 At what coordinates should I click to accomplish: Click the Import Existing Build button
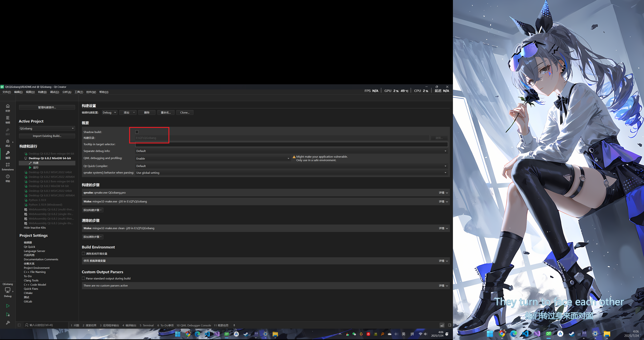[x=47, y=136]
